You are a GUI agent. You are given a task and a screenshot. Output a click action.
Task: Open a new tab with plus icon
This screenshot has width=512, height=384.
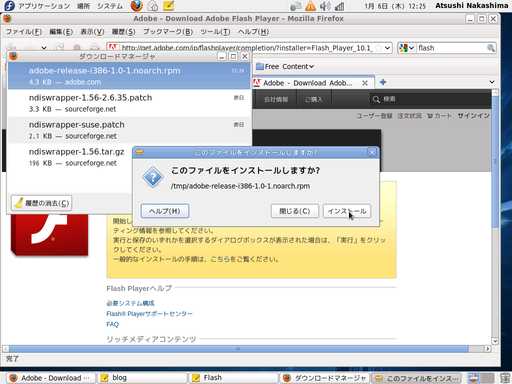[383, 82]
